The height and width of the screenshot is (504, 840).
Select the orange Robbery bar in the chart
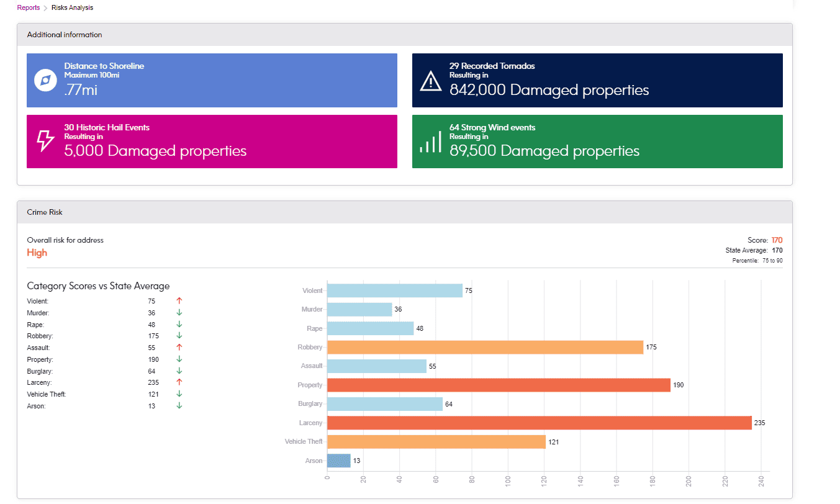pyautogui.click(x=485, y=347)
